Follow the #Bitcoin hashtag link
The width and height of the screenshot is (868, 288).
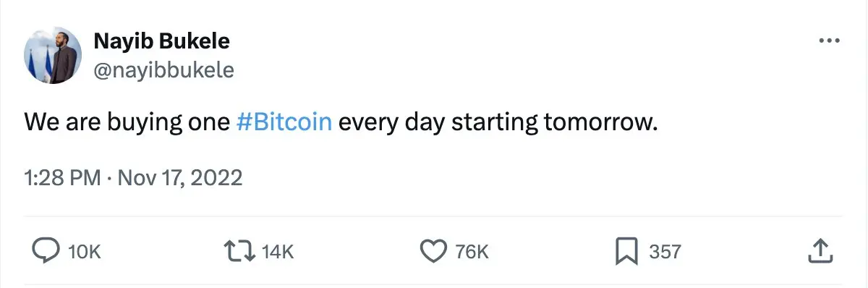coord(284,122)
